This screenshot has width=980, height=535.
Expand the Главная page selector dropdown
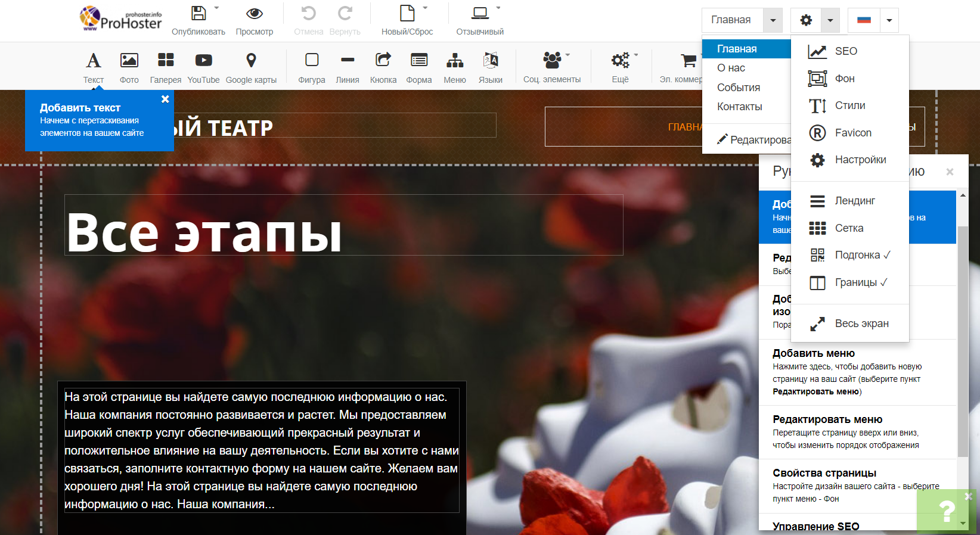pyautogui.click(x=773, y=20)
